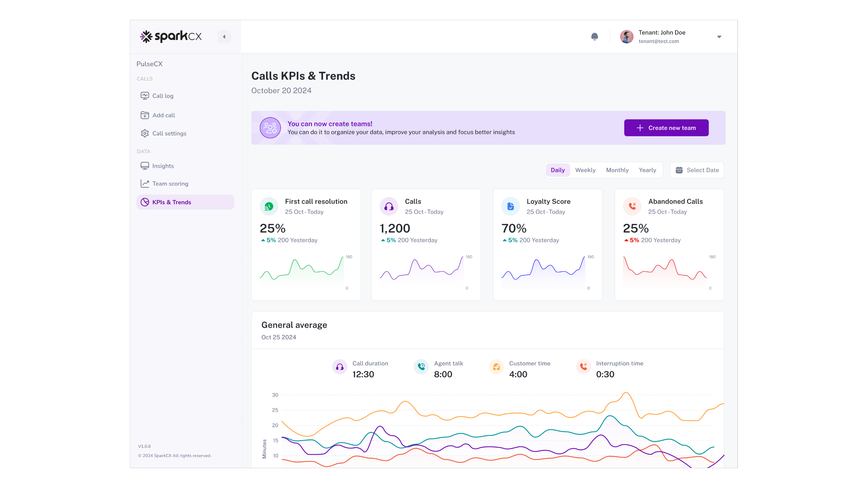Click the First call resolution green icon

[269, 206]
